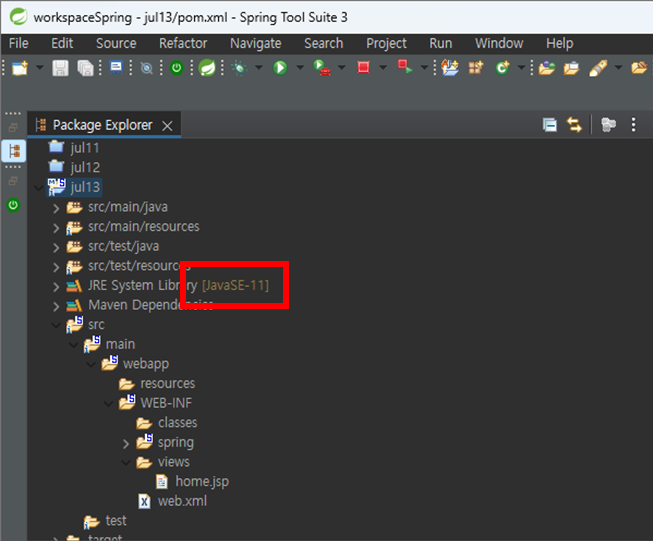Open the Debug dropdown arrow

pyautogui.click(x=259, y=67)
